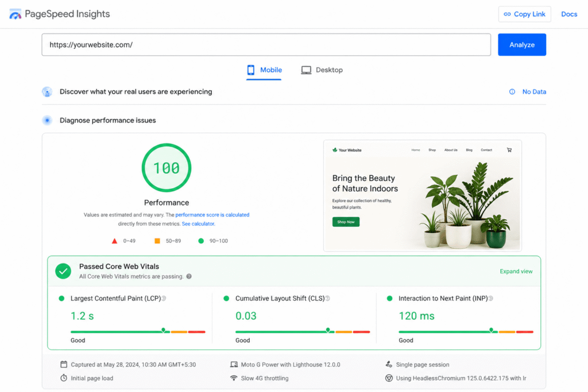Click the Initial page load text
Image resolution: width=588 pixels, height=392 pixels.
pos(92,378)
